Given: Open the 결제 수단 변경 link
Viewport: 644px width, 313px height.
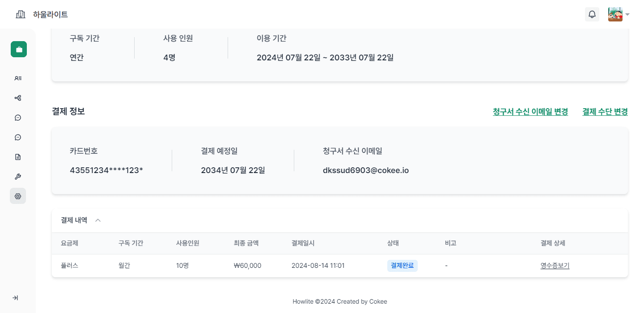Looking at the screenshot, I should [605, 111].
